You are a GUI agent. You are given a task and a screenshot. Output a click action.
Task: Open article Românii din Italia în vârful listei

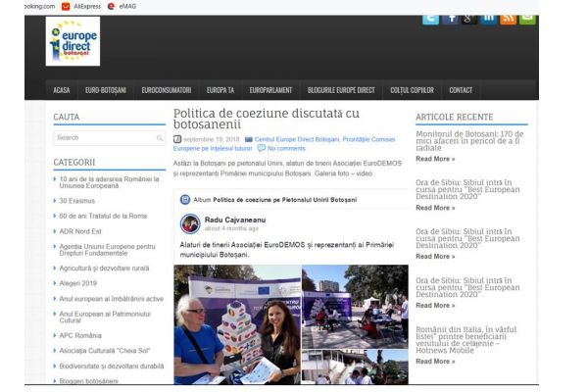tap(466, 340)
